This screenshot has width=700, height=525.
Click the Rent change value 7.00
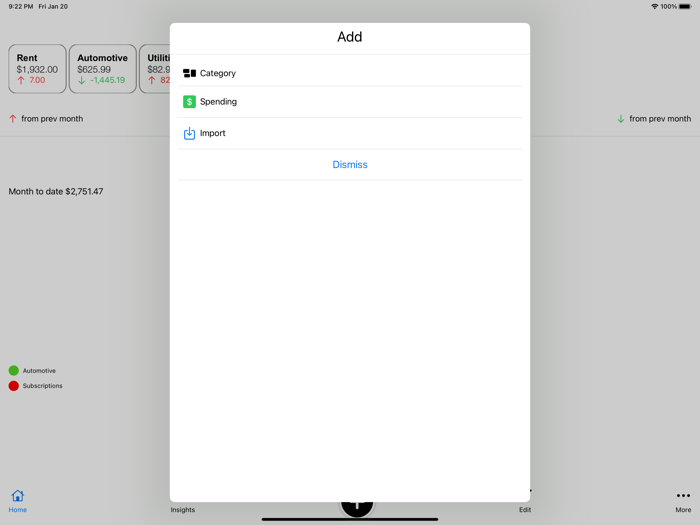point(37,80)
